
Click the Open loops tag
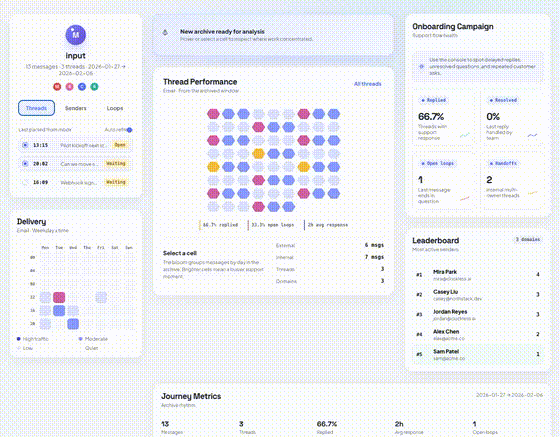[x=438, y=163]
